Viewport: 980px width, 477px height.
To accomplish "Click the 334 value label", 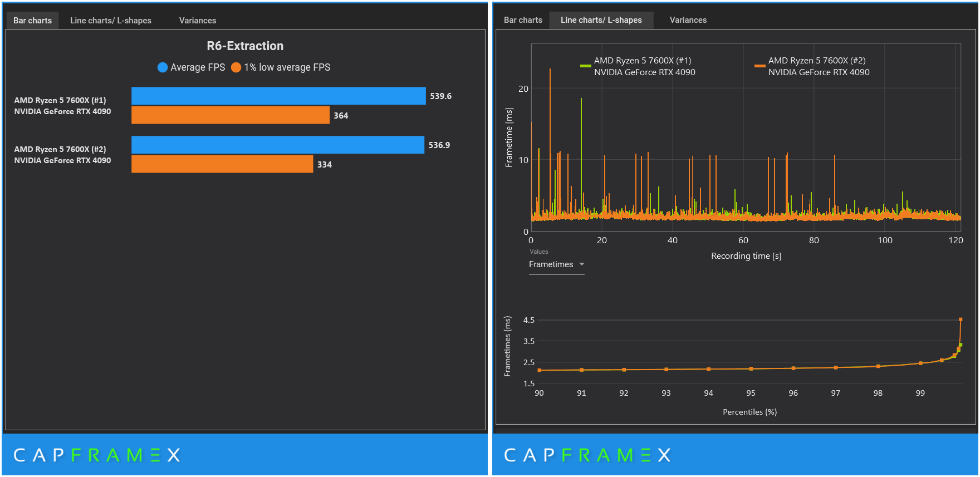I will tap(325, 165).
